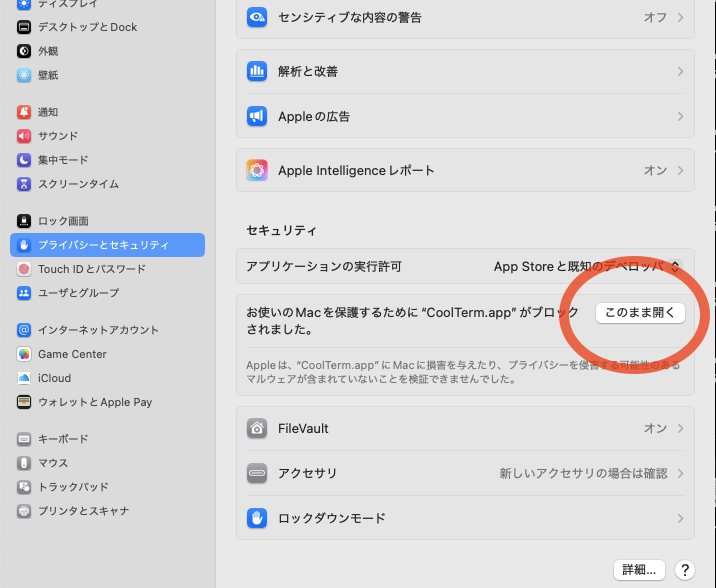
Task: Open the サウンド speaker icon
Action: pos(24,136)
